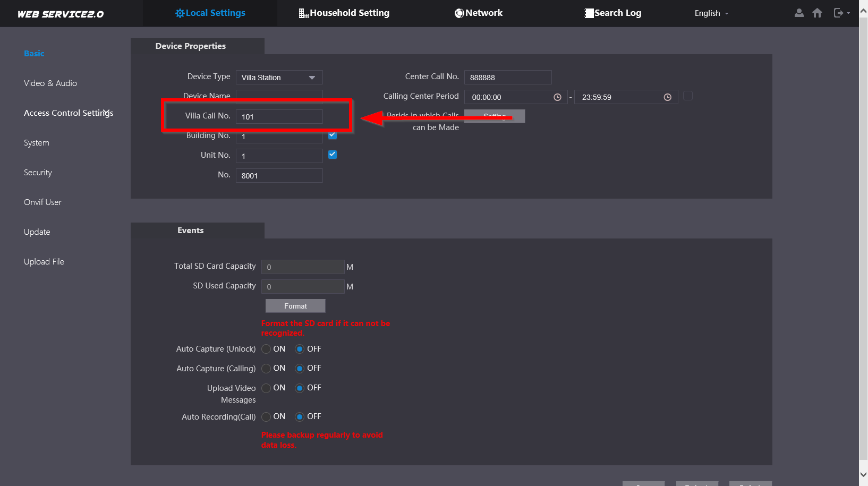The width and height of the screenshot is (868, 486).
Task: Click the home icon in header
Action: pyautogui.click(x=817, y=13)
